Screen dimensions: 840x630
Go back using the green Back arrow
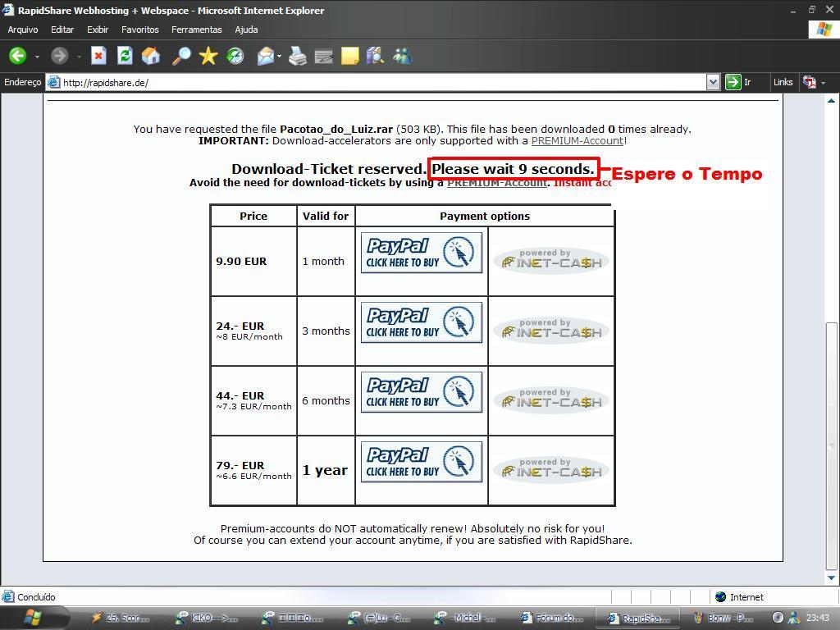coord(18,56)
